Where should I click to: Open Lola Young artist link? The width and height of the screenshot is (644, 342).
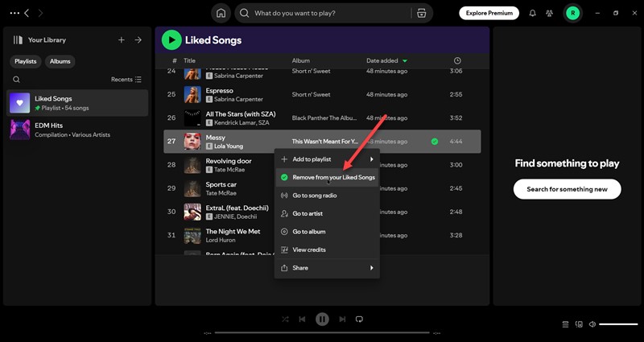(x=229, y=146)
